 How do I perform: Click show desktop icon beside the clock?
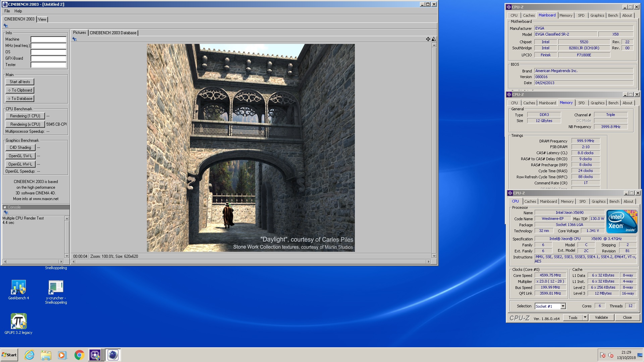click(640, 355)
